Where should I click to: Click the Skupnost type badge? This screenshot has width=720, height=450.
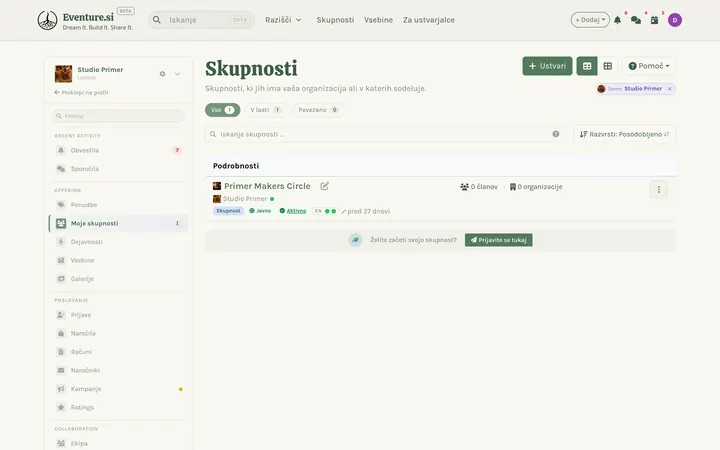[x=228, y=211]
